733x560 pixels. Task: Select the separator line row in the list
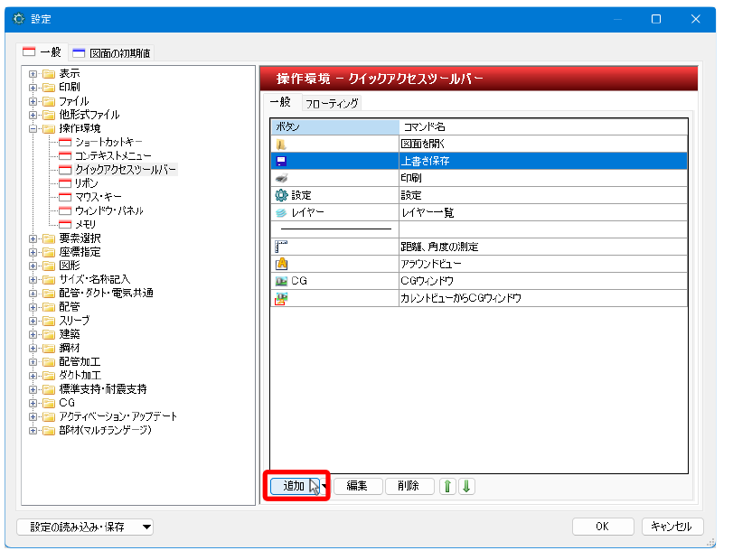pyautogui.click(x=479, y=229)
